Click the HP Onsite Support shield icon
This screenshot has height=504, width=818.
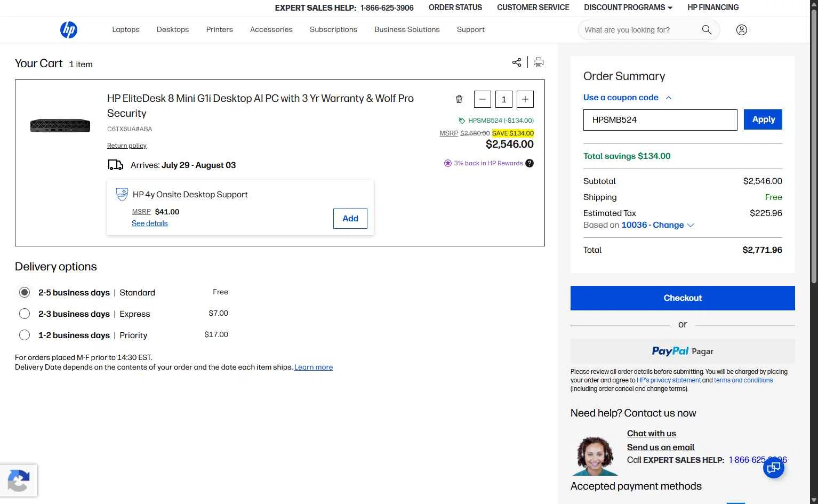(x=122, y=194)
